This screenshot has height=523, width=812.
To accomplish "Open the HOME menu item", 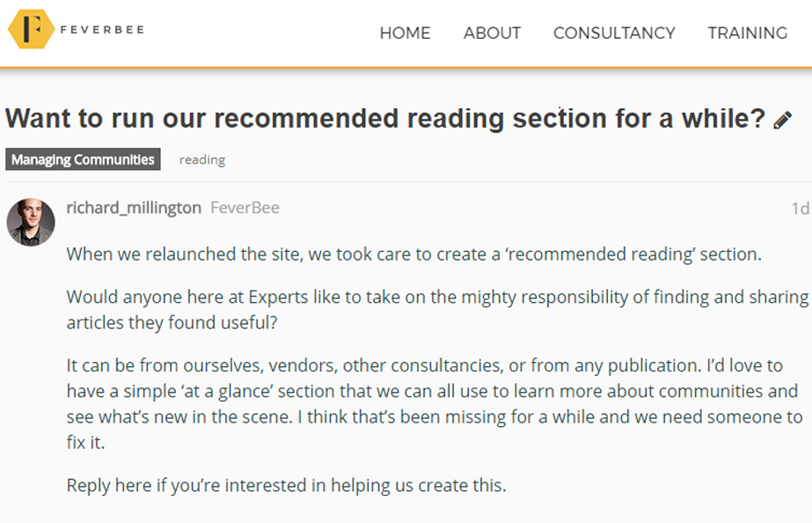I will click(405, 33).
